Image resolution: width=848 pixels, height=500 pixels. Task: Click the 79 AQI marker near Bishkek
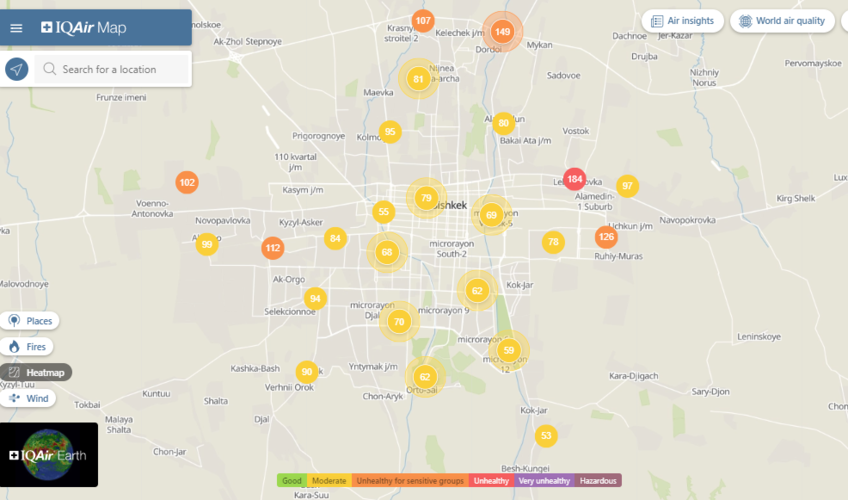pos(426,198)
